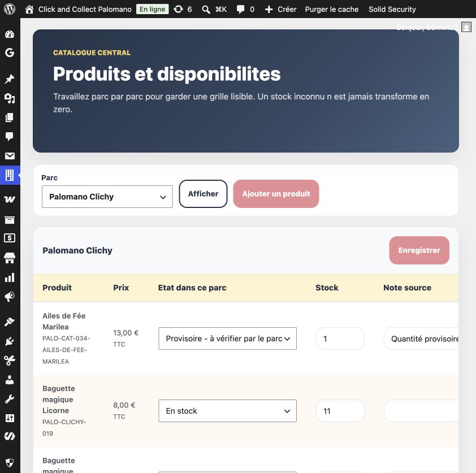Click the Créer menu in admin bar
Image resolution: width=476 pixels, height=473 pixels.
[x=287, y=10]
